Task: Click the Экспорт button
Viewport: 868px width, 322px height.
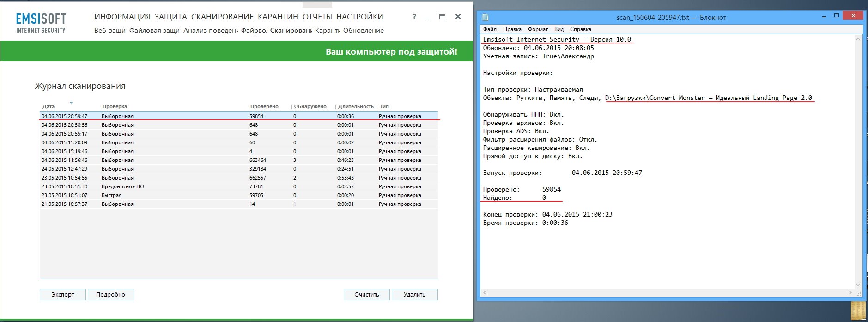Action: click(x=63, y=294)
